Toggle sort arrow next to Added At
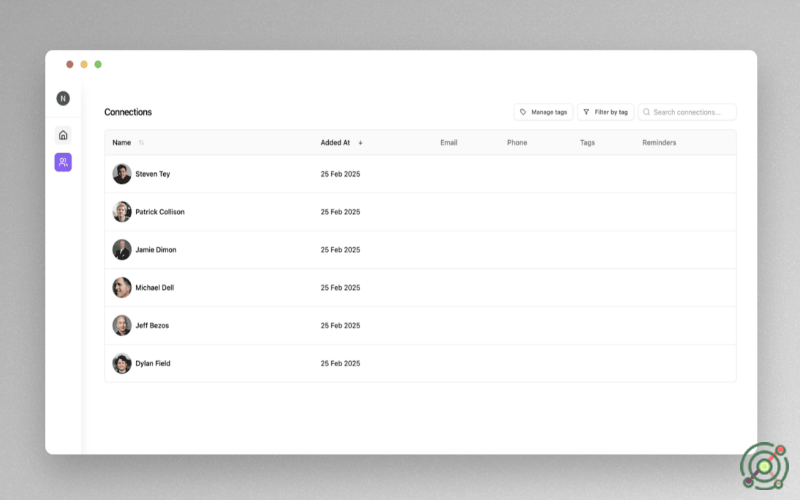Viewport: 800px width, 500px height. pyautogui.click(x=360, y=143)
